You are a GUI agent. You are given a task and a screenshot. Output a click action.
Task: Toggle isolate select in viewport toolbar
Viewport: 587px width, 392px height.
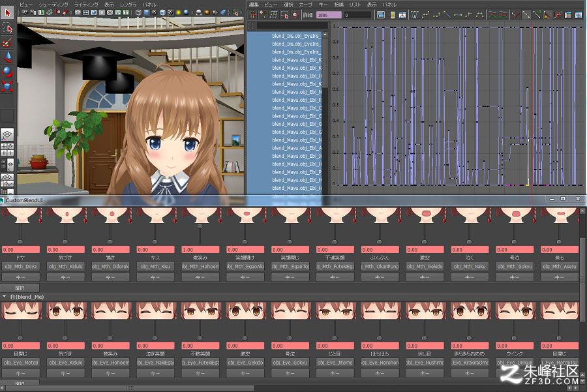point(236,12)
